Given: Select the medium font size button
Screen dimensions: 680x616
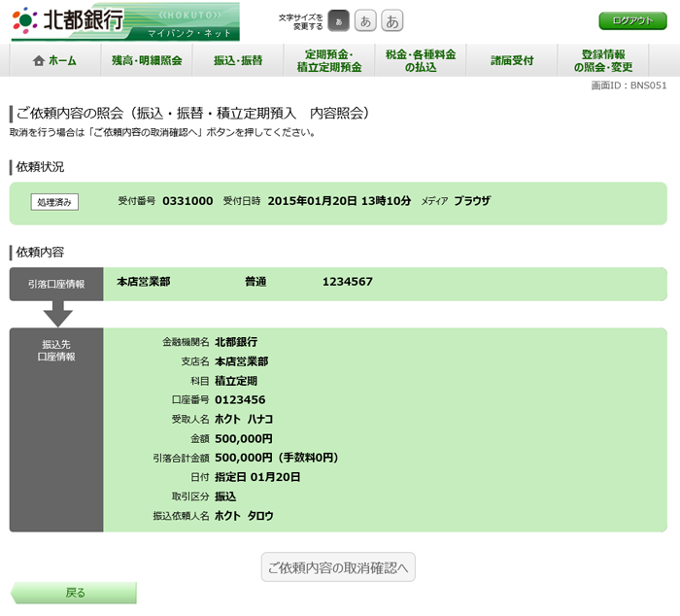Looking at the screenshot, I should [365, 21].
